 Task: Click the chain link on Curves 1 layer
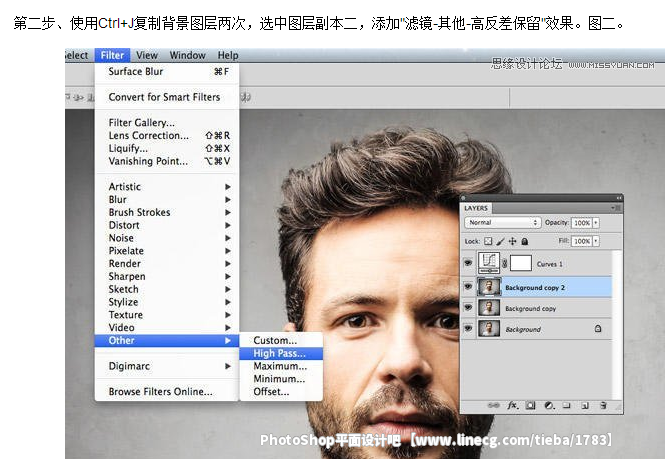point(505,263)
